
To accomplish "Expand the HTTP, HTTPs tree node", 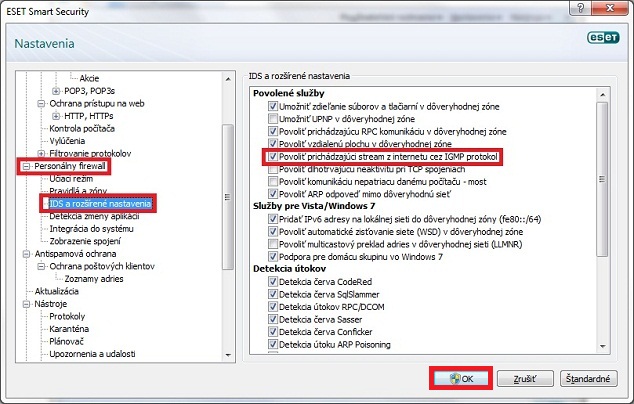I will tap(56, 116).
